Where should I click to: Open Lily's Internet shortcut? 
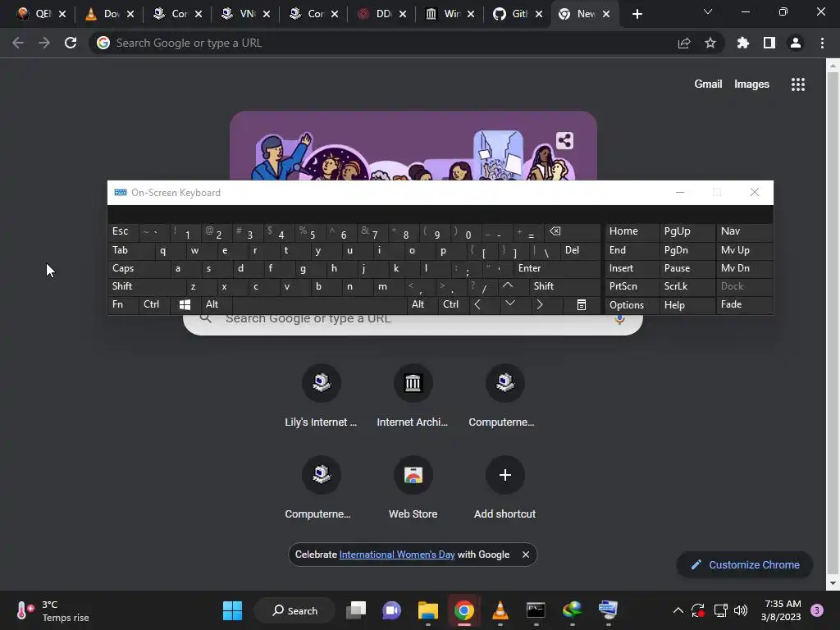coord(321,396)
